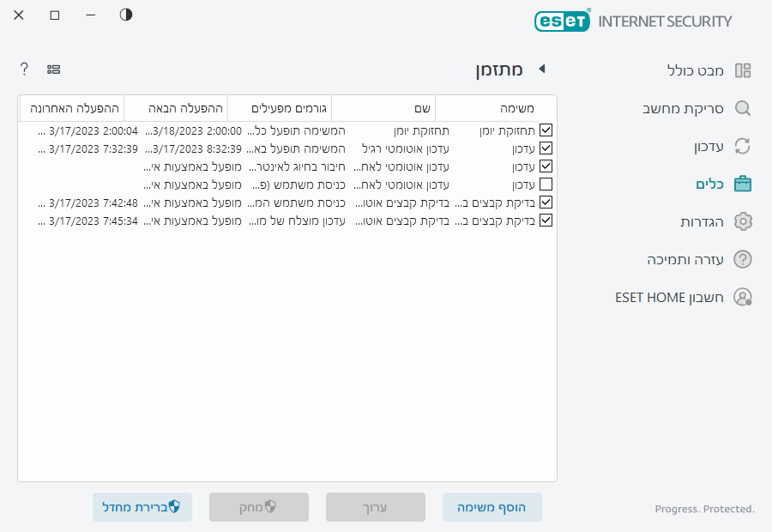Collapse the מתזמן section using the back arrow

coord(542,70)
